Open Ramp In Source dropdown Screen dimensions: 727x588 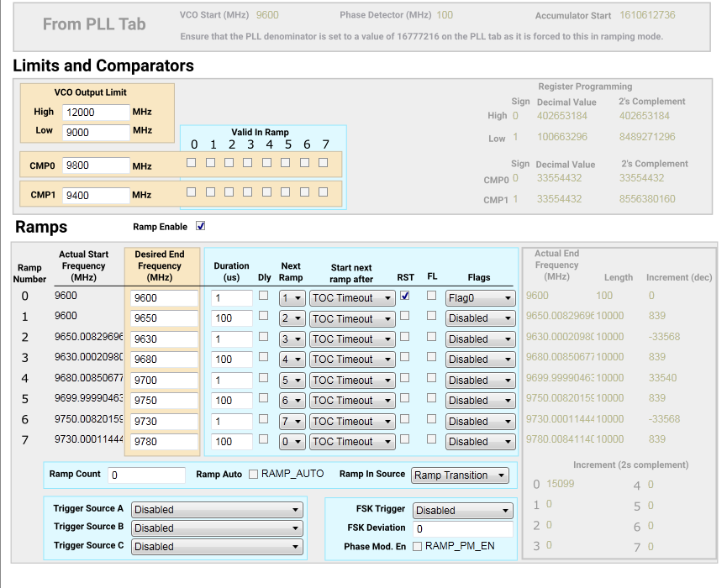point(460,475)
